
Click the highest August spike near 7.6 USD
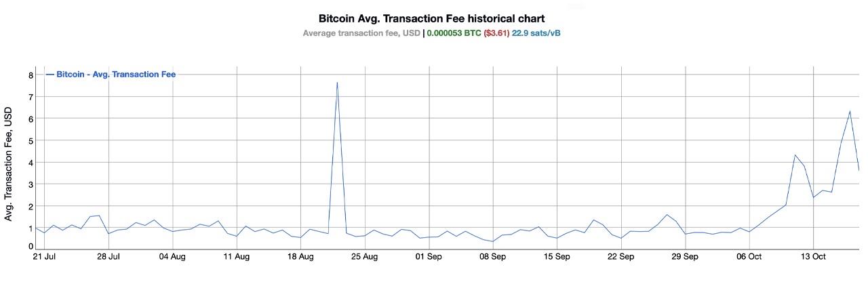click(337, 83)
